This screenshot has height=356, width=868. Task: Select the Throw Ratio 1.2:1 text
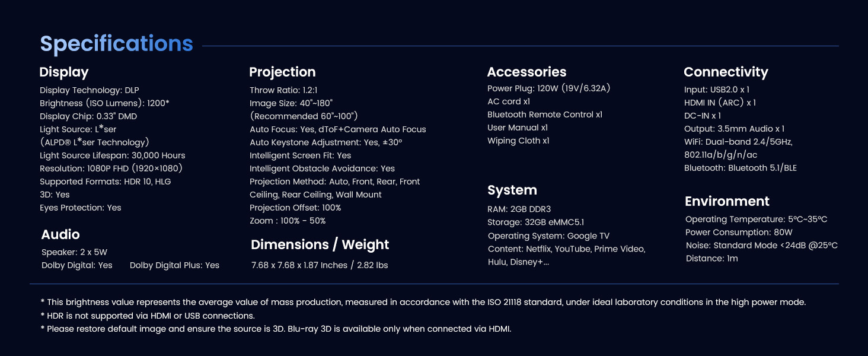tap(283, 90)
